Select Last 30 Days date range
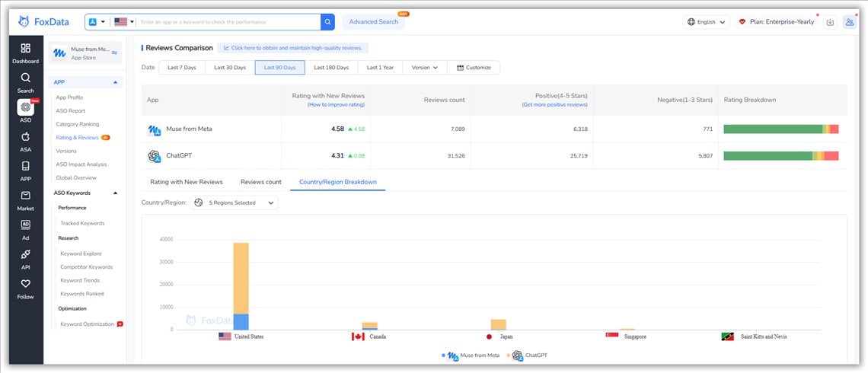This screenshot has width=868, height=373. pyautogui.click(x=230, y=68)
